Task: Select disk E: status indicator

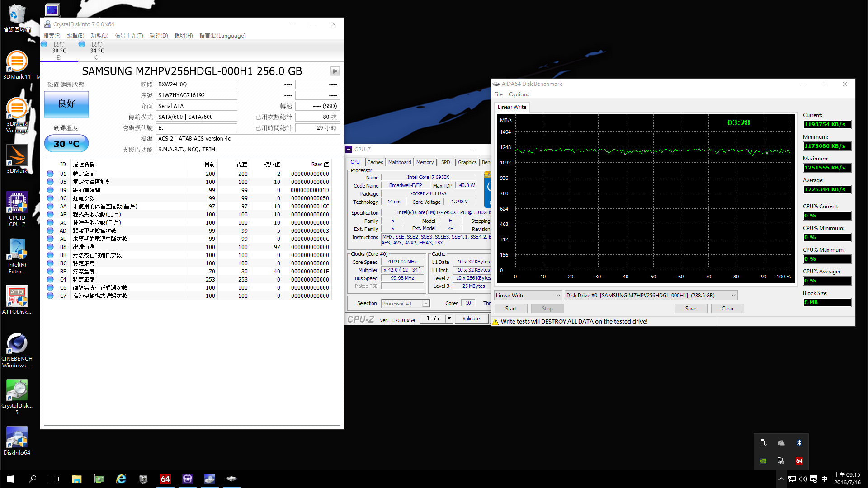Action: tap(59, 51)
